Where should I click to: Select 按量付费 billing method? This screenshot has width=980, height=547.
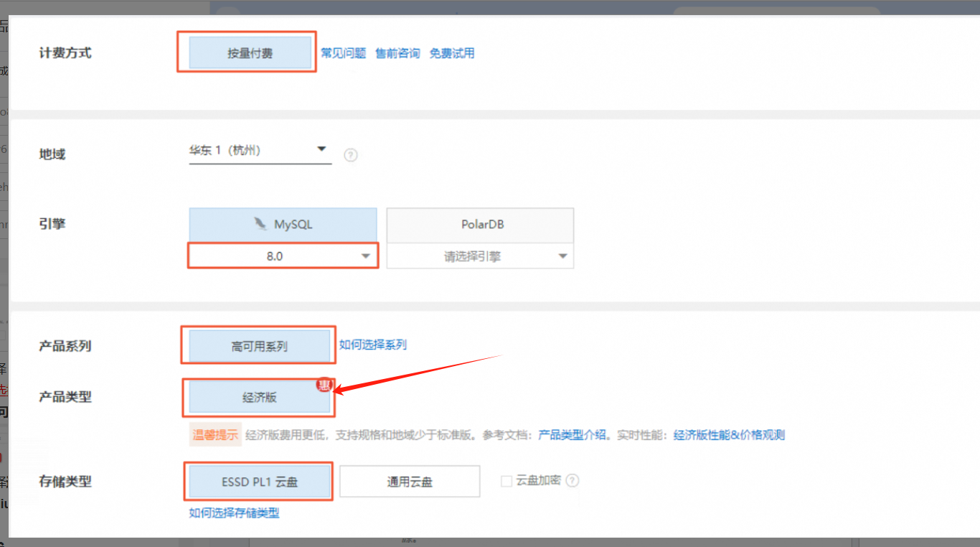tap(250, 54)
